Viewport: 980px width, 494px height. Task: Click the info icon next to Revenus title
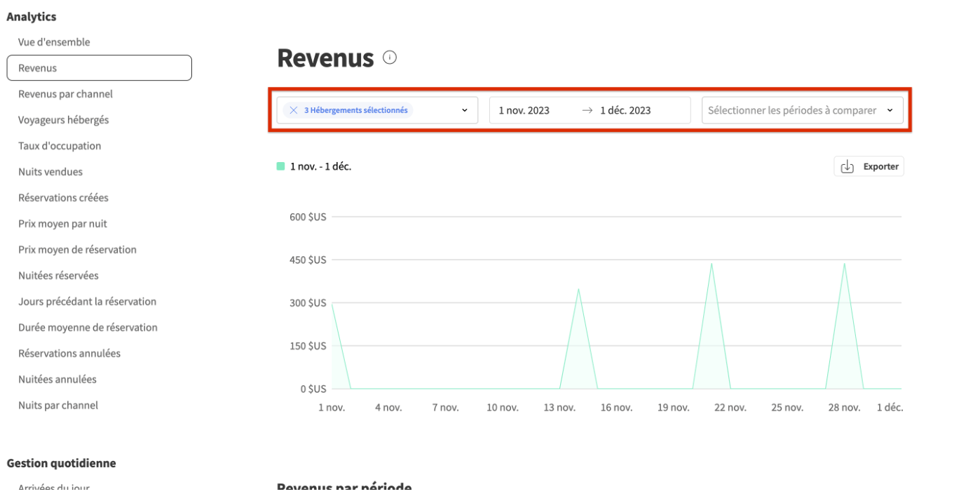(x=390, y=58)
